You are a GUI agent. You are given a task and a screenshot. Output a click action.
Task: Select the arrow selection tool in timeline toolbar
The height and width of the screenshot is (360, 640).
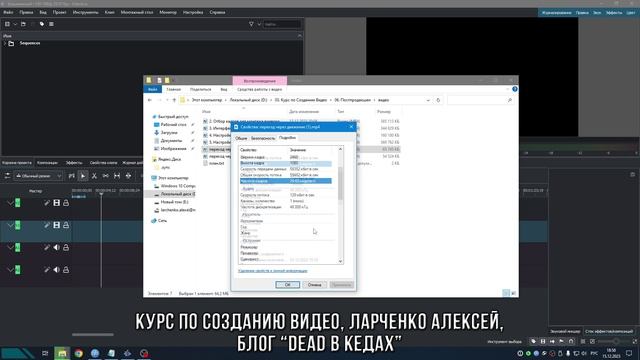pyautogui.click(x=83, y=176)
